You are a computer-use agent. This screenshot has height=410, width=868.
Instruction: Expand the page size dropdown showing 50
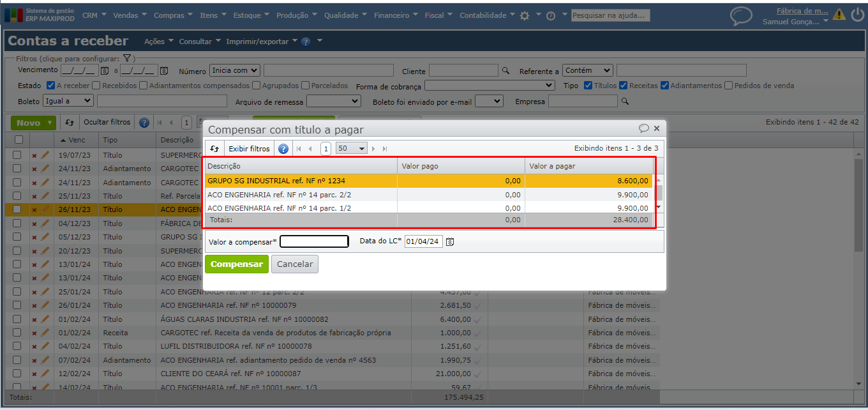(352, 149)
